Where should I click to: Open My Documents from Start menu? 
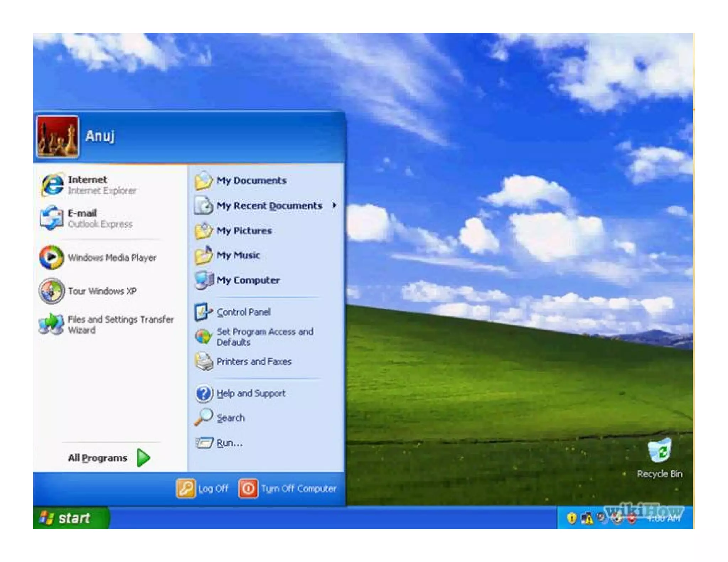[x=251, y=181]
